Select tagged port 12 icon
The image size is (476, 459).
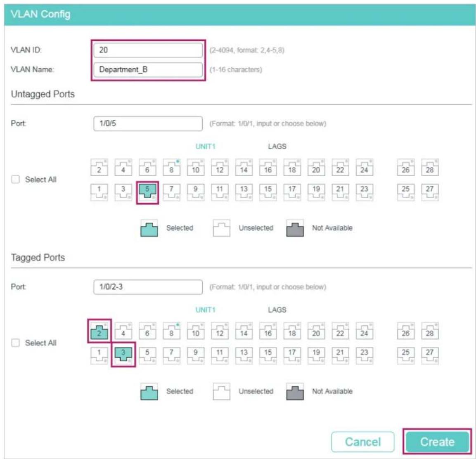220,331
